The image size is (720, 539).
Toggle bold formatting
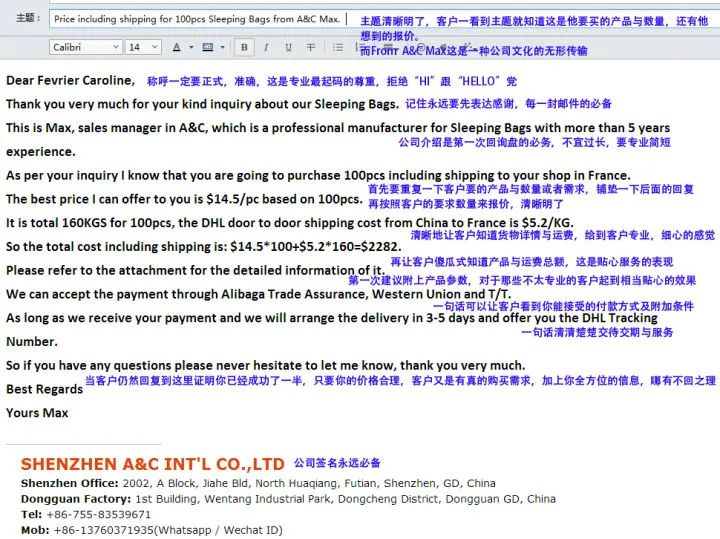(244, 47)
